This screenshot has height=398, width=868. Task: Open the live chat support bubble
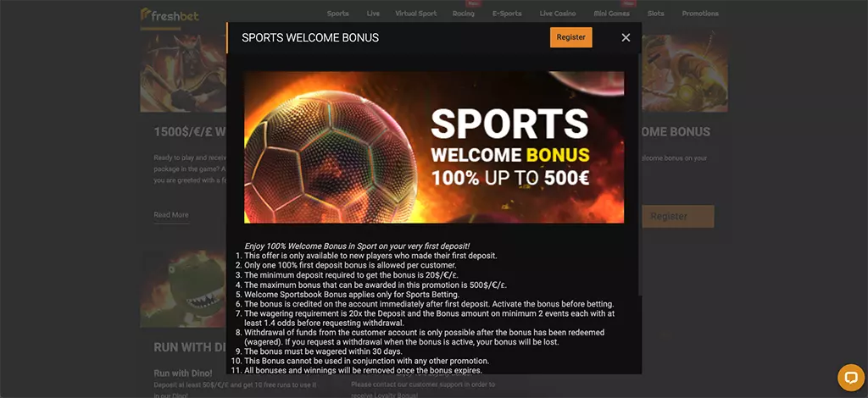(851, 378)
